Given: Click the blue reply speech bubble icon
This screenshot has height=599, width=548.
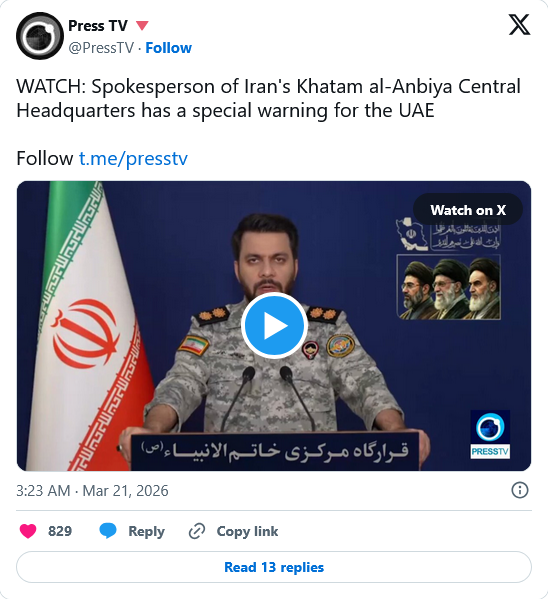Looking at the screenshot, I should 108,531.
